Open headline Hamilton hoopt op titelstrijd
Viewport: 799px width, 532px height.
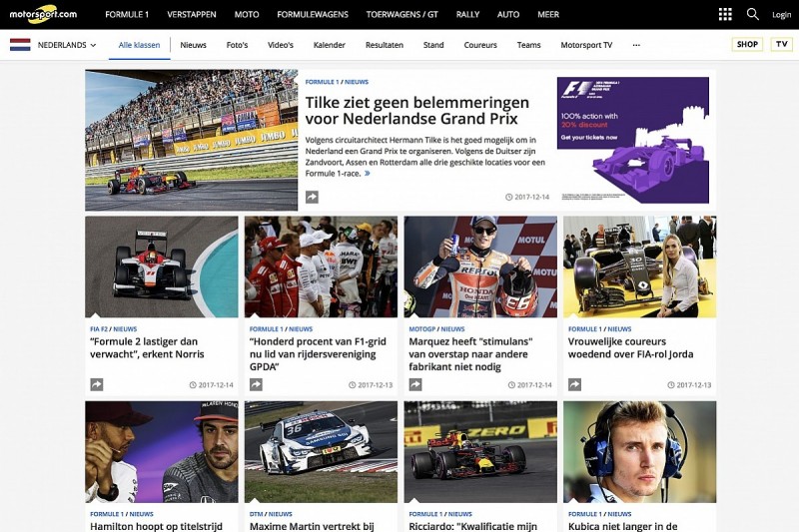pos(156,526)
